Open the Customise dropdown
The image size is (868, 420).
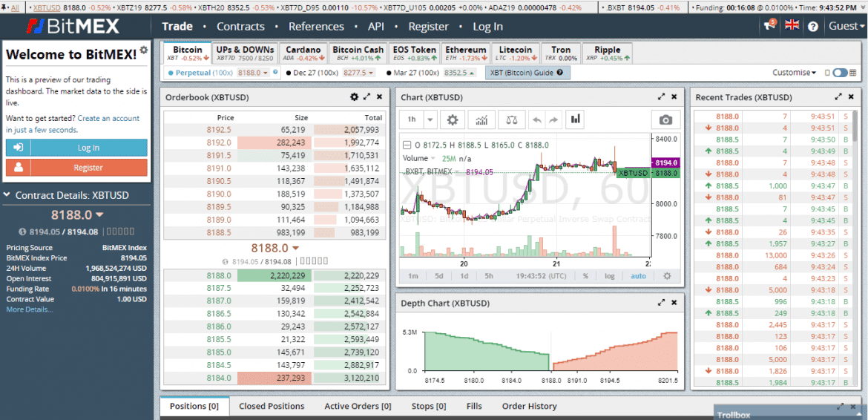coord(794,73)
